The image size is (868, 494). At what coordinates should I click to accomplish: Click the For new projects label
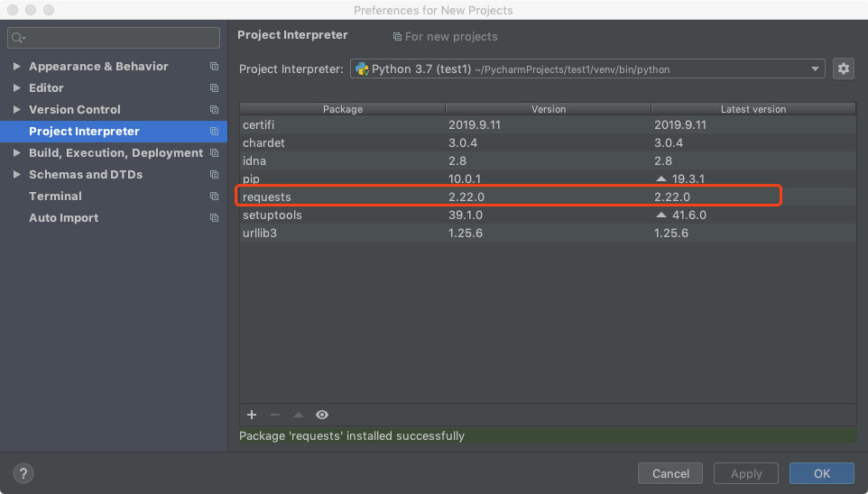click(x=451, y=37)
